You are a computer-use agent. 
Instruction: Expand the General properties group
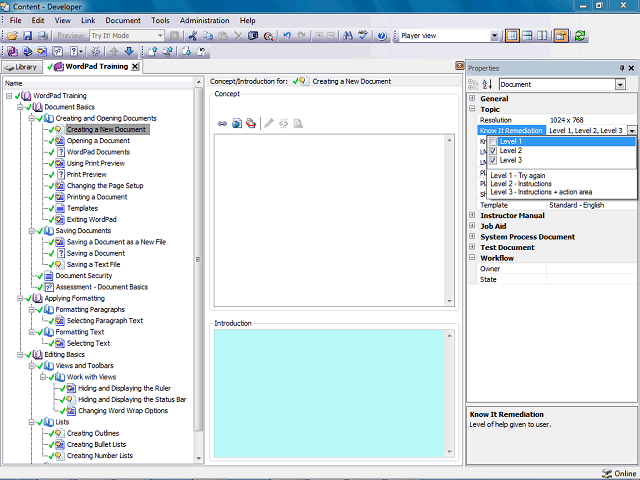pyautogui.click(x=472, y=98)
